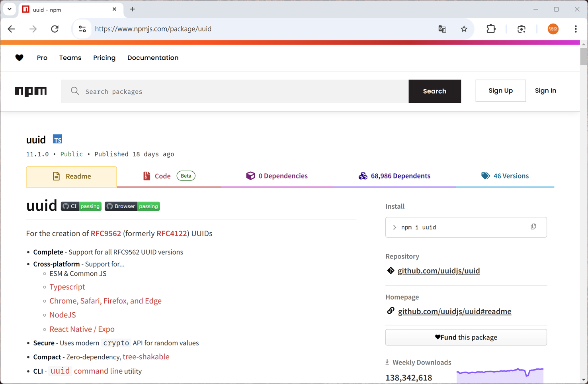Viewport: 588px width, 384px height.
Task: Go back to previous page
Action: [11, 29]
